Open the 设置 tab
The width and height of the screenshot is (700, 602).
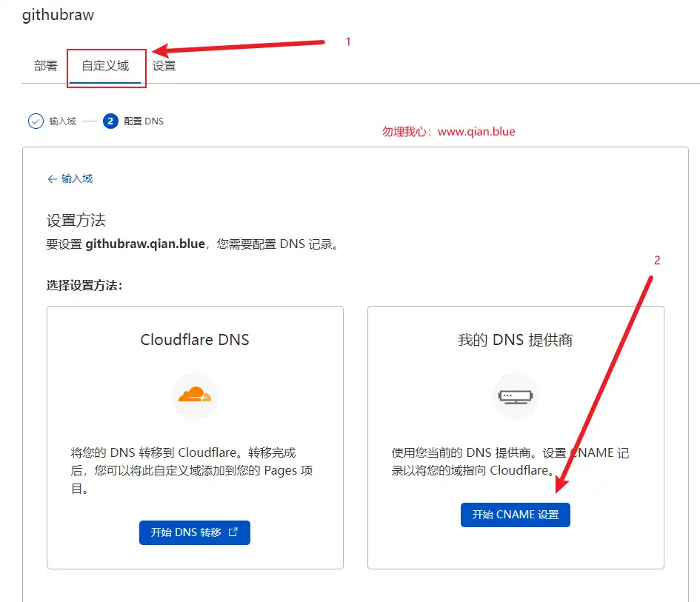164,66
